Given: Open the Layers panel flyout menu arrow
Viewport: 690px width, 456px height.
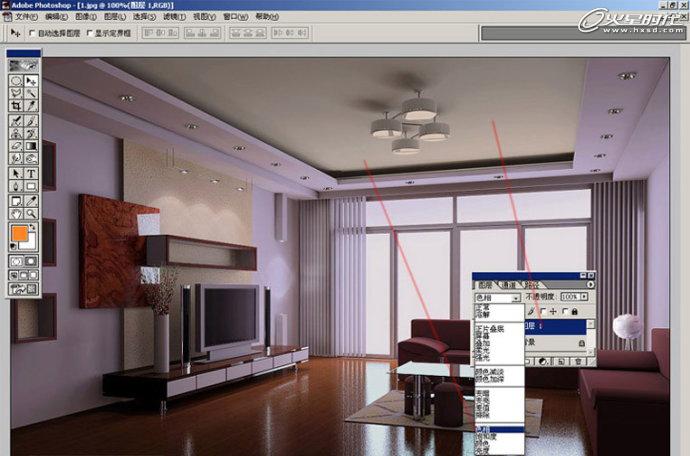Looking at the screenshot, I should (591, 285).
